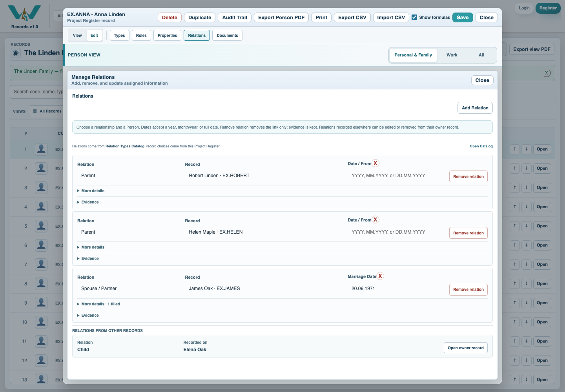Remove the Helen Maple parent relation
This screenshot has width=565, height=392.
(x=468, y=233)
